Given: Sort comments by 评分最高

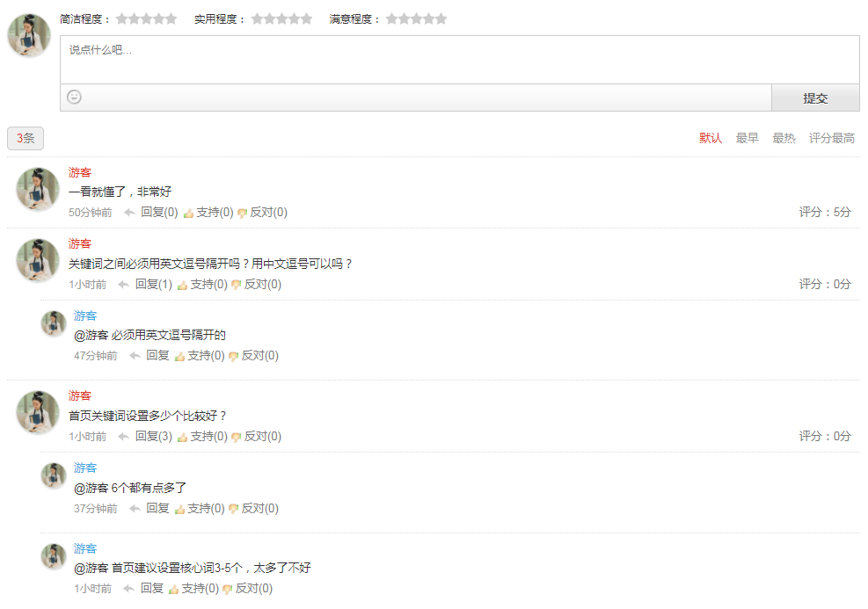Looking at the screenshot, I should (831, 138).
